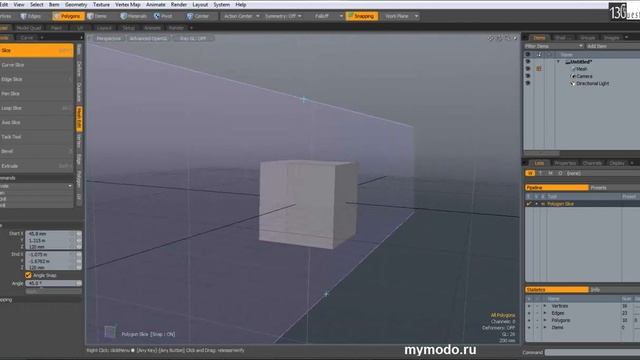The height and width of the screenshot is (360, 640).
Task: Select the Camera item in the list
Action: click(x=584, y=76)
